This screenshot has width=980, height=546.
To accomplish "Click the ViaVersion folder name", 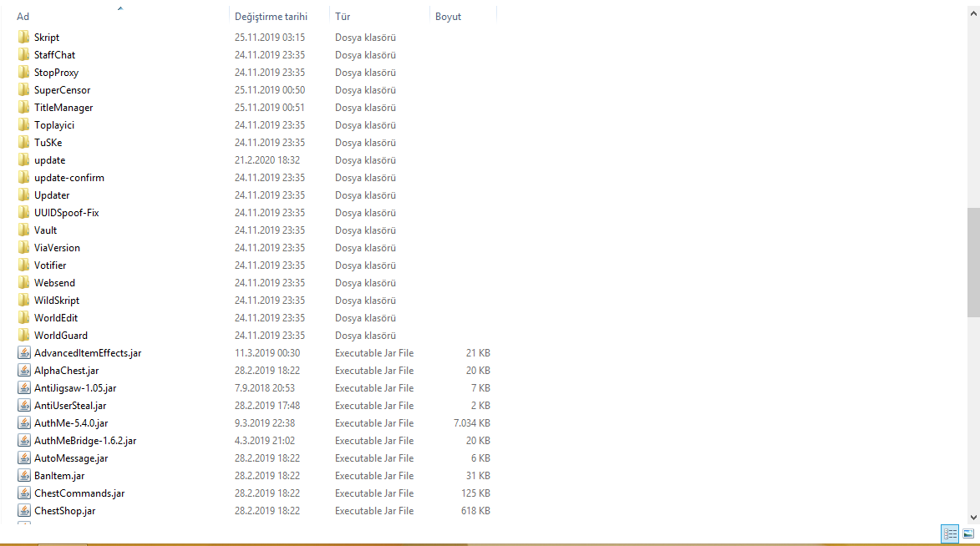I will tap(57, 247).
